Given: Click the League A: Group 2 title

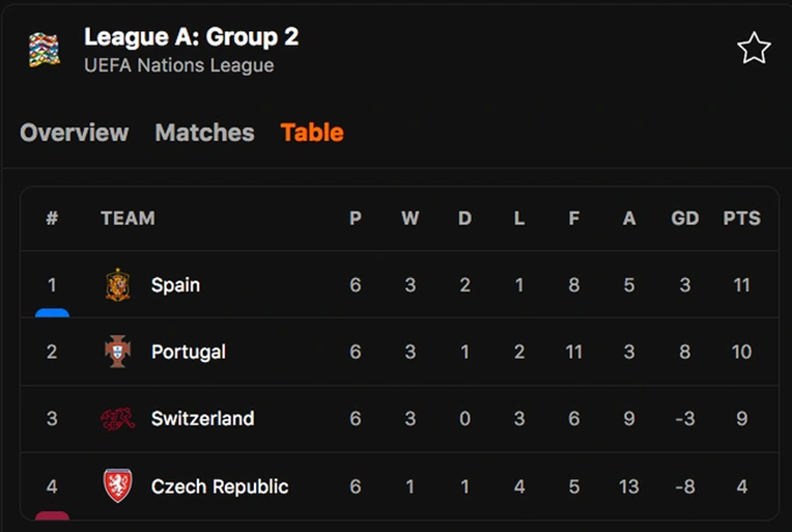Looking at the screenshot, I should click(192, 37).
